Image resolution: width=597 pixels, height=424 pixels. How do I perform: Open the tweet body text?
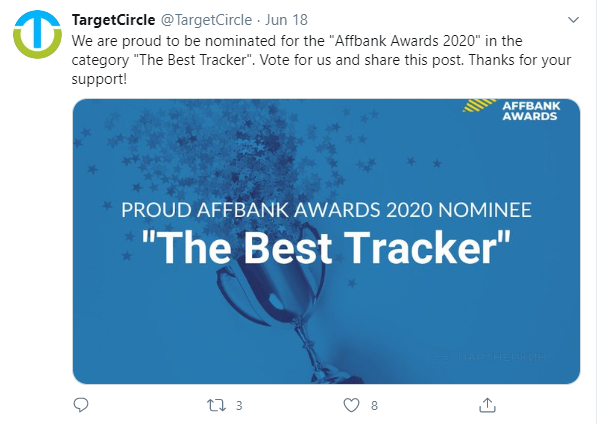pos(321,60)
